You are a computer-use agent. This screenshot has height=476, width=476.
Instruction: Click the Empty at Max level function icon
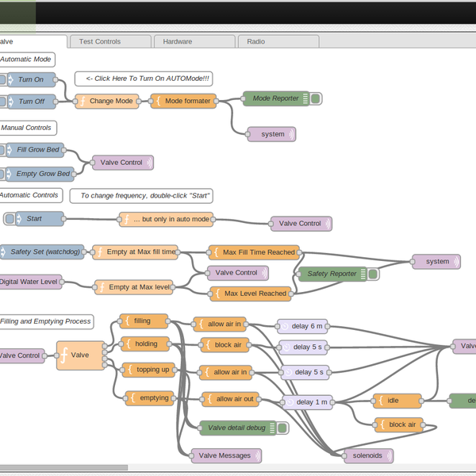pyautogui.click(x=101, y=287)
